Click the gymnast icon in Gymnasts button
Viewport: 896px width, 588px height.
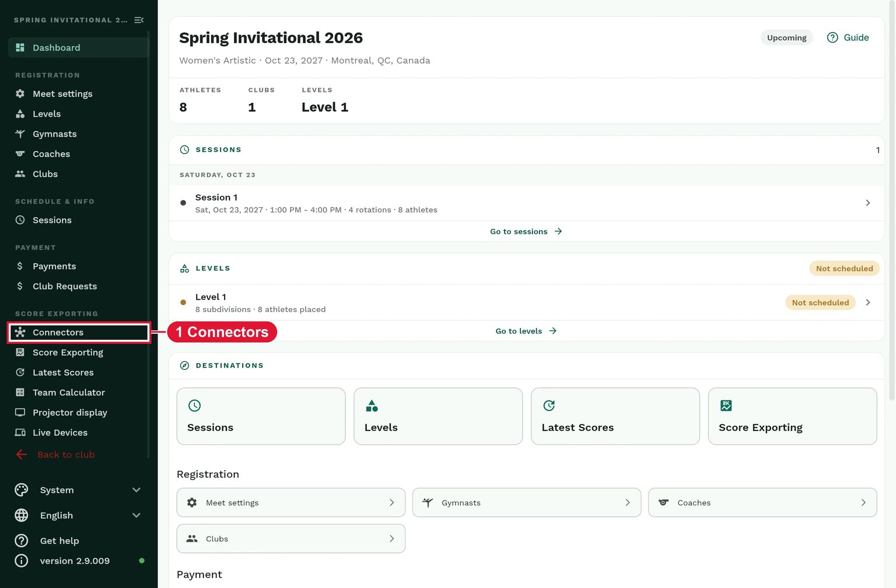click(x=428, y=503)
